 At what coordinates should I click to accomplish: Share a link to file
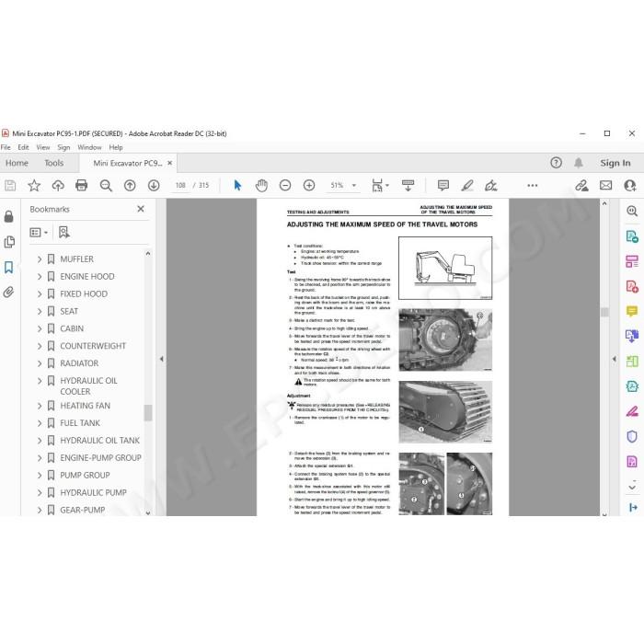pyautogui.click(x=581, y=186)
